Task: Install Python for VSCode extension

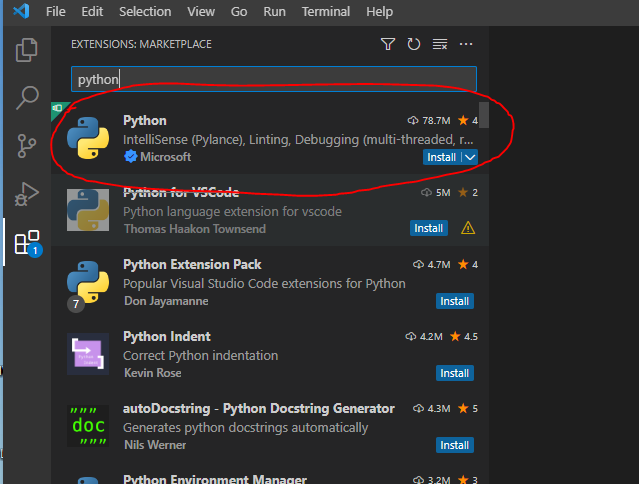Action: point(429,228)
